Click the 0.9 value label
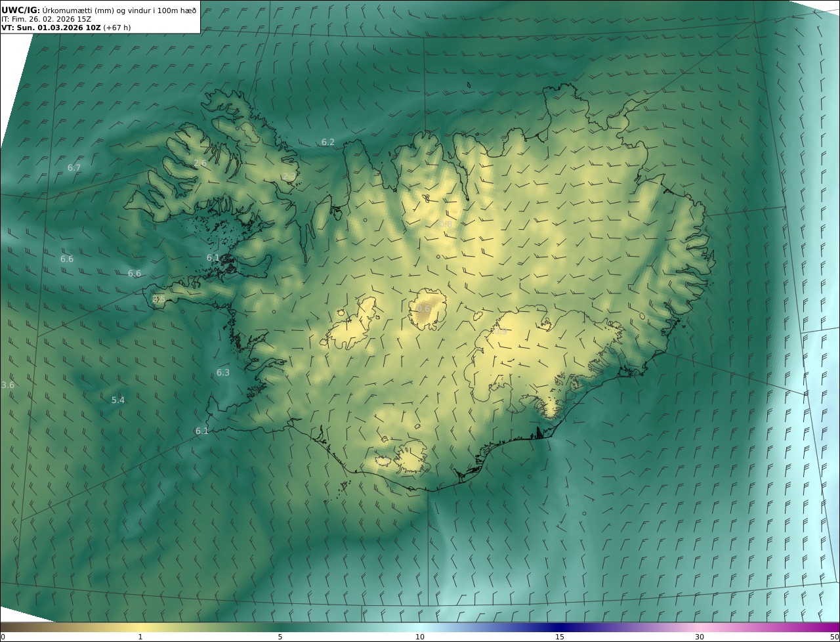 pyautogui.click(x=501, y=332)
